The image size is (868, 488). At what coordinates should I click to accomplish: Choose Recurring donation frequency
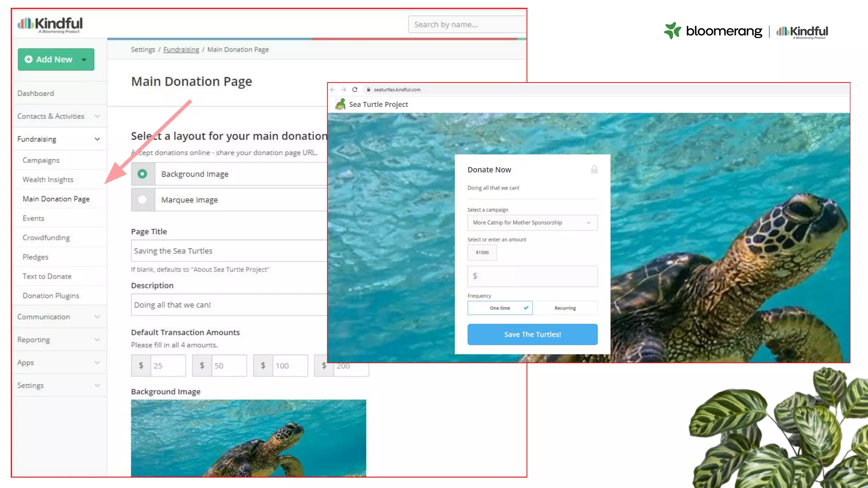(565, 308)
